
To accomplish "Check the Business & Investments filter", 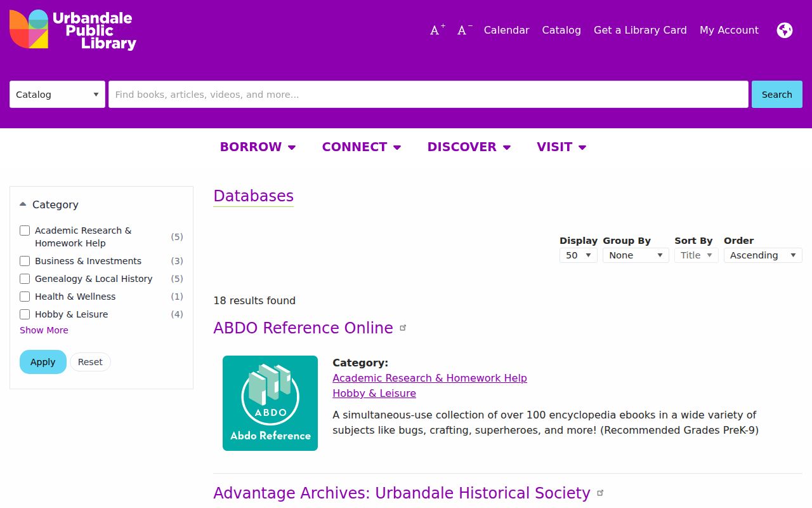I will pyautogui.click(x=25, y=261).
